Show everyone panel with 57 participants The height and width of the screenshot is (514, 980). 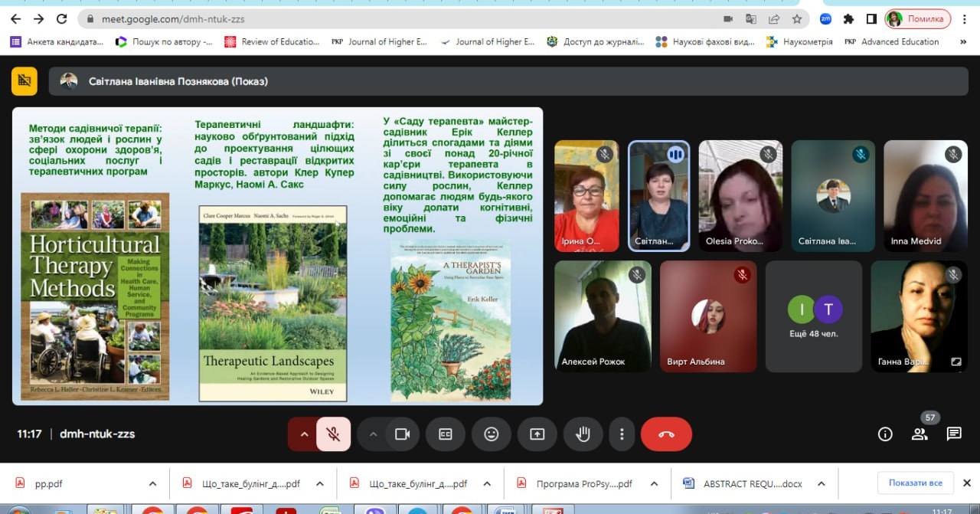[920, 434]
